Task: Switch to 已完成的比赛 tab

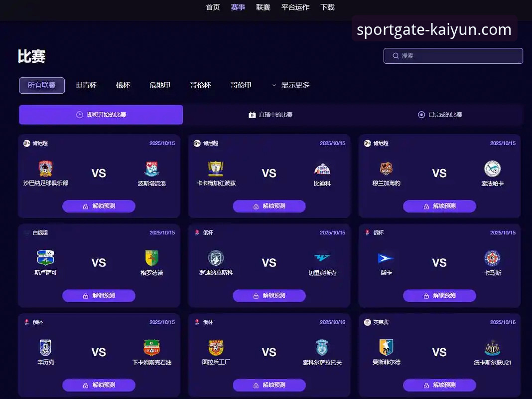Action: click(x=440, y=115)
